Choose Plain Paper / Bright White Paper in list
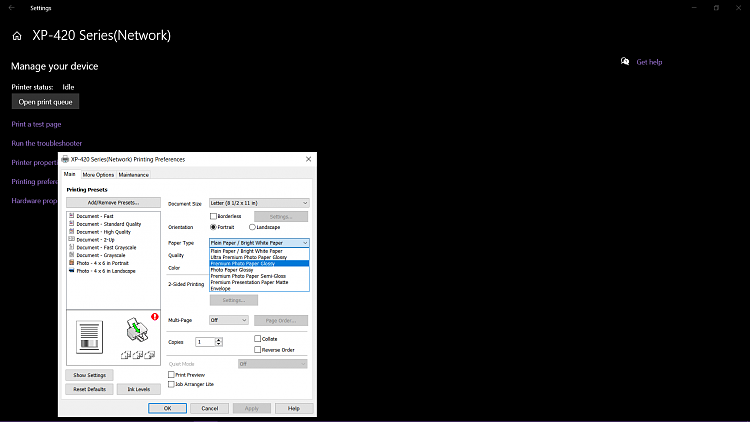Screen dimensions: 750x422 point(259,251)
